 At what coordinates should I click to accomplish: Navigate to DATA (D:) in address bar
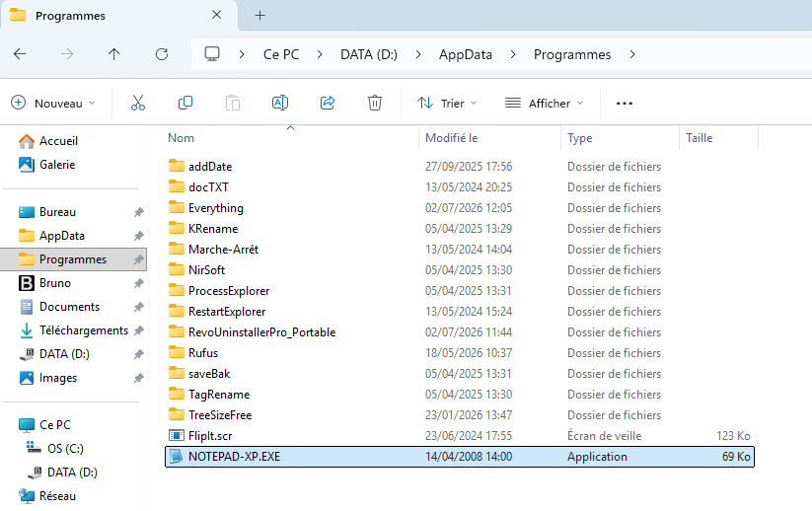coord(369,54)
